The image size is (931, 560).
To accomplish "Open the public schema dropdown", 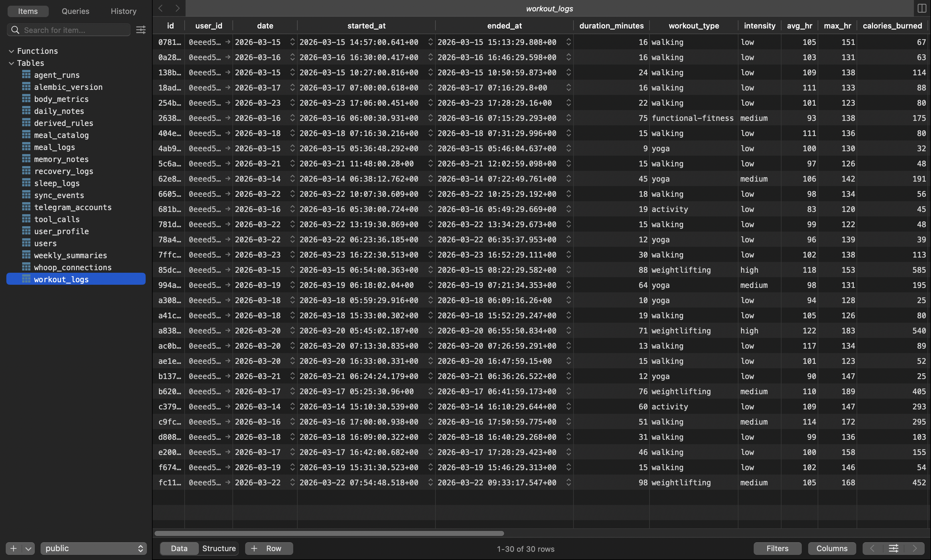I will (x=93, y=548).
